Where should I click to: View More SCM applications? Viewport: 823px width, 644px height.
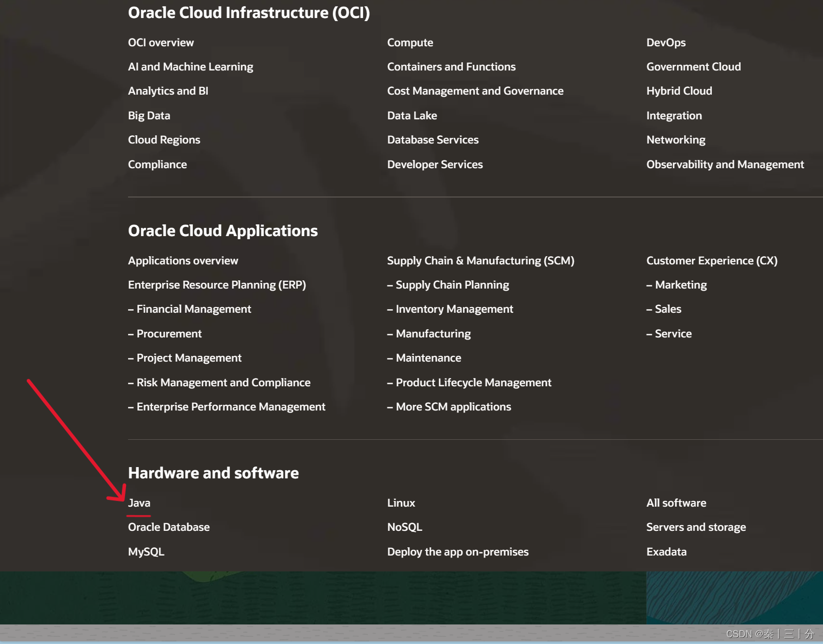[x=449, y=407]
